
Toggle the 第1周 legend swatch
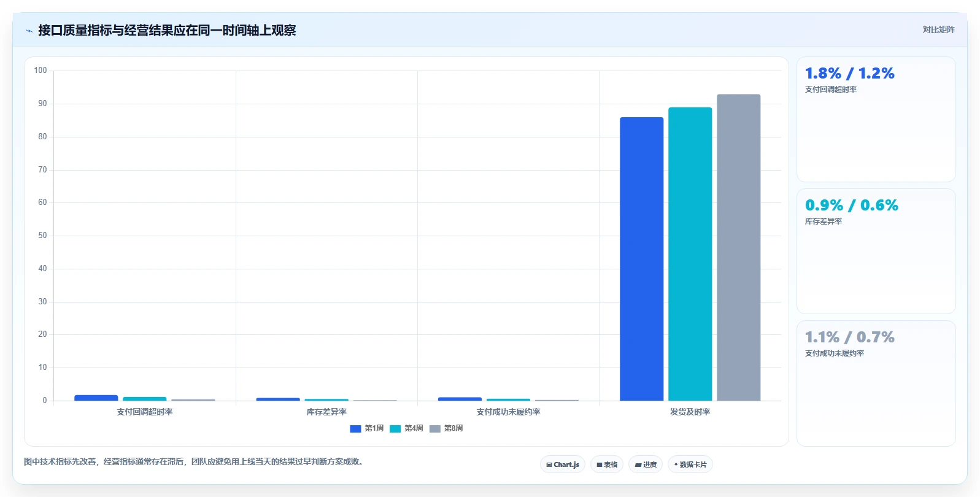[x=355, y=429]
